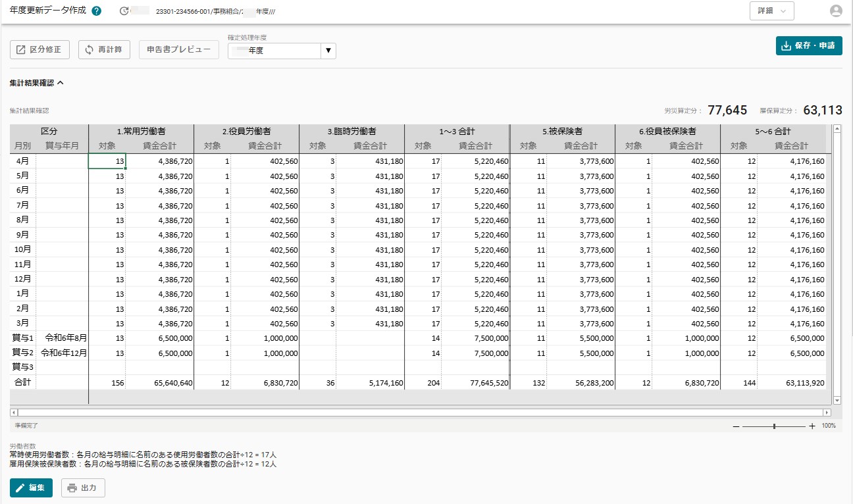This screenshot has width=853, height=504.
Task: Click the 準備完了 status text
Action: pos(26,426)
